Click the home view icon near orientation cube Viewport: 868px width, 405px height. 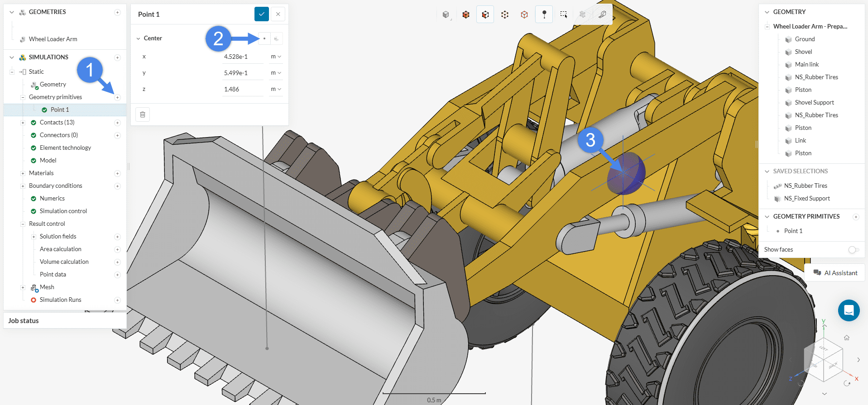[846, 338]
